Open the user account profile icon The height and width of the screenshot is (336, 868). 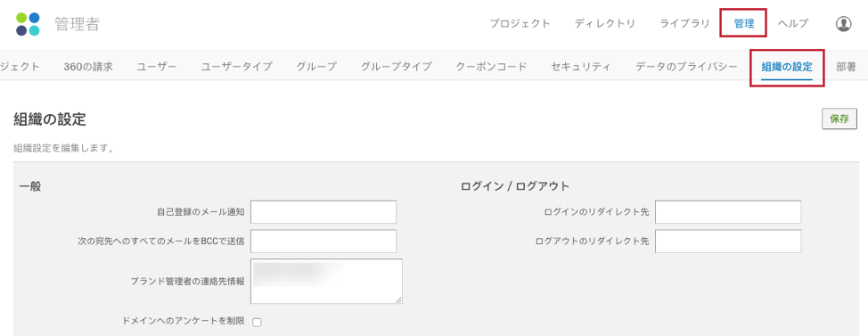coord(843,24)
